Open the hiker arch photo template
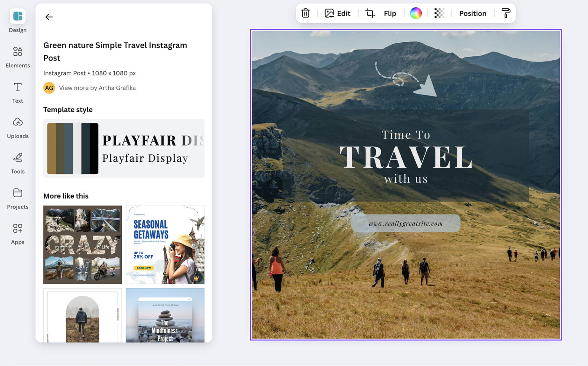The height and width of the screenshot is (366, 588). pos(82,315)
